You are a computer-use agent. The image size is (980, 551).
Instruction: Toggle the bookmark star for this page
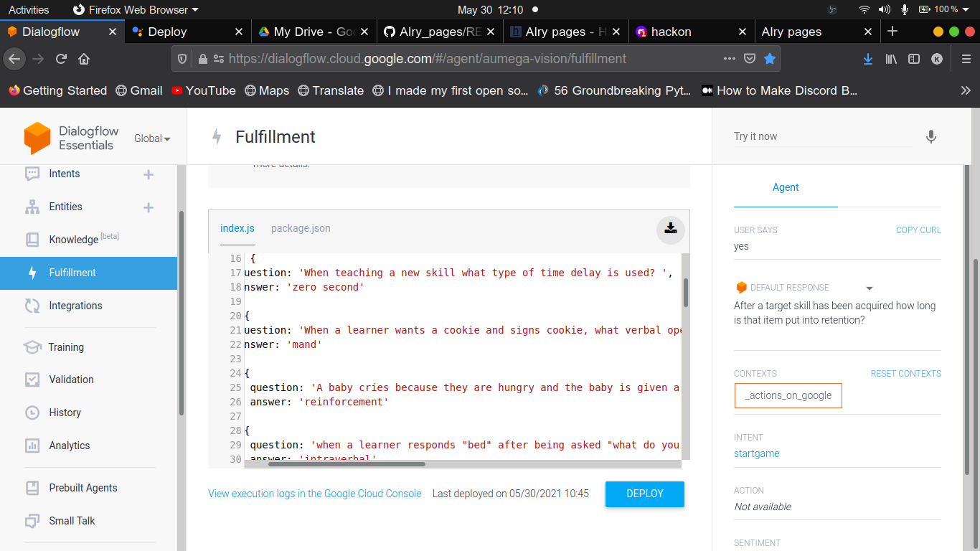tap(770, 59)
